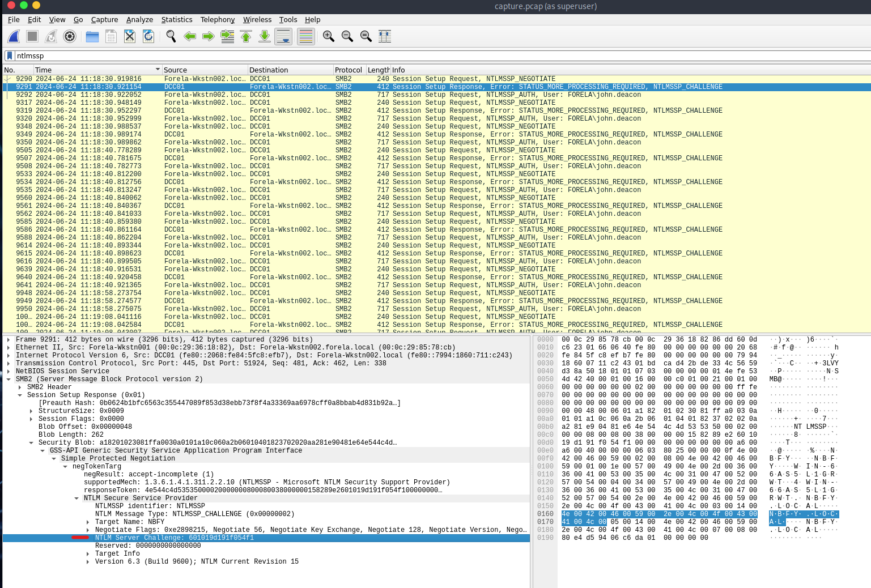Click the green window control button in the title bar

tap(24, 5)
